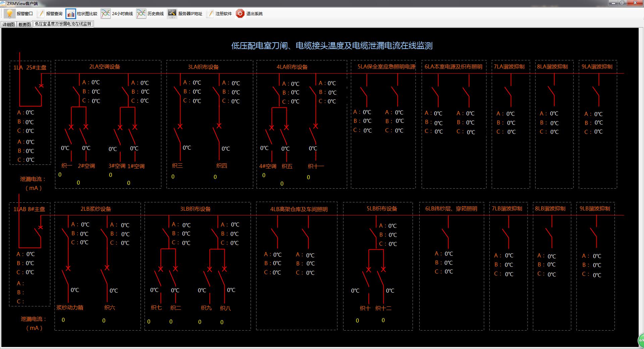Viewport: 644px width, 349px height.
Task: Click the 报警查询 pencil icon
Action: (x=41, y=14)
